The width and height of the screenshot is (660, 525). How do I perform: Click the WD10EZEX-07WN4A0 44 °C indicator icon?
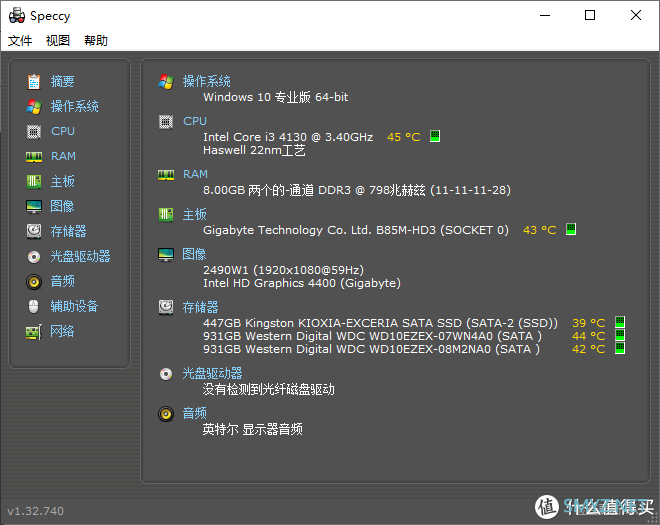[x=620, y=335]
